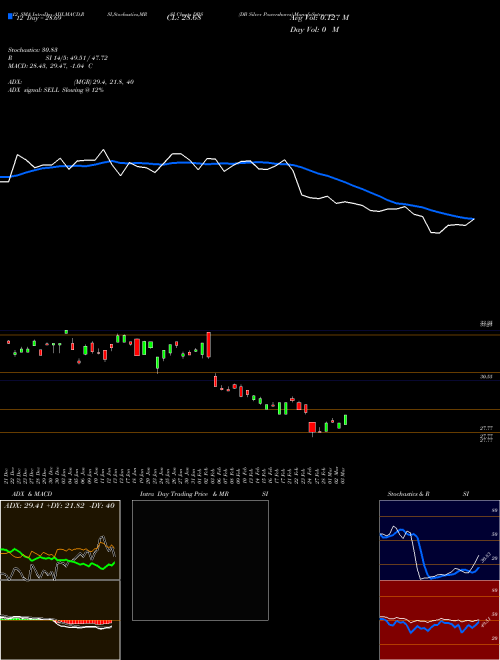Click 'ADX signal: SELL Slowing @ 12%' text
Viewport: 500px width, 660px height.
pos(56,90)
